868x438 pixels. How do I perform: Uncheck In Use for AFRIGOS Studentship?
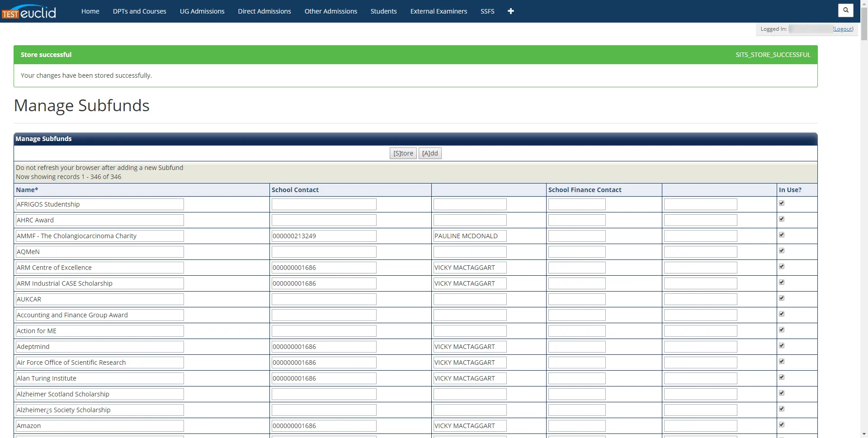coord(781,203)
